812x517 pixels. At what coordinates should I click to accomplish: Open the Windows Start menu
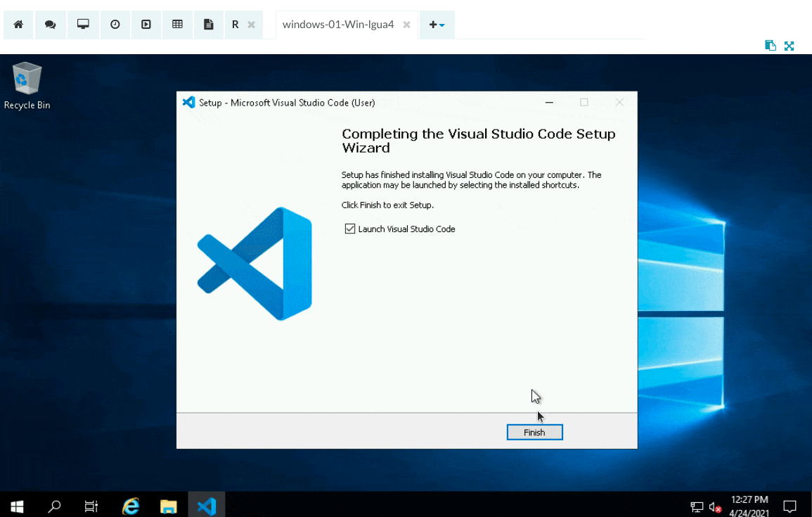coord(17,506)
